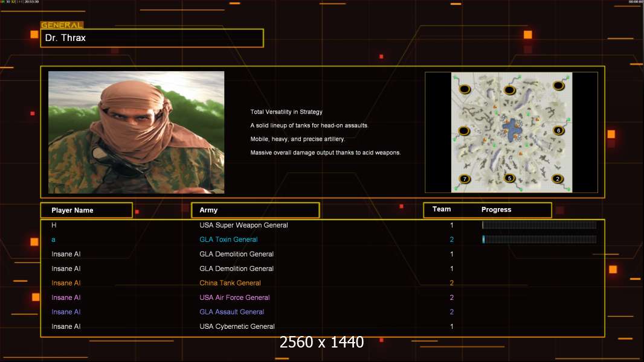The width and height of the screenshot is (644, 362).
Task: Select the GLA Toxin General entry
Action: coord(228,240)
